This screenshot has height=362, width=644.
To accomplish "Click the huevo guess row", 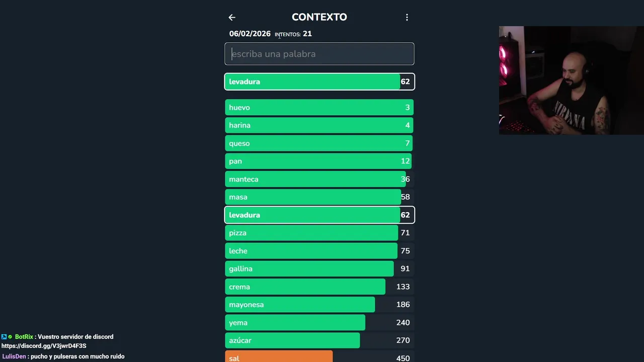I will [319, 108].
